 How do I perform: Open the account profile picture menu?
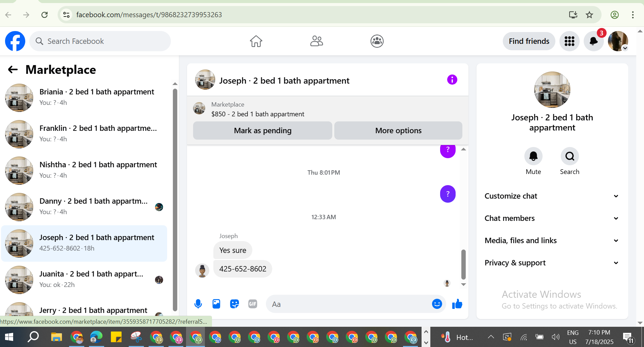(x=618, y=41)
